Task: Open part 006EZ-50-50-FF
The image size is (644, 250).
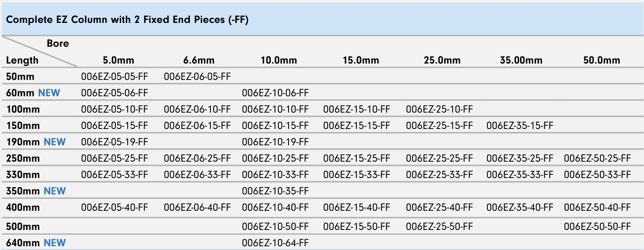Action: pyautogui.click(x=597, y=227)
